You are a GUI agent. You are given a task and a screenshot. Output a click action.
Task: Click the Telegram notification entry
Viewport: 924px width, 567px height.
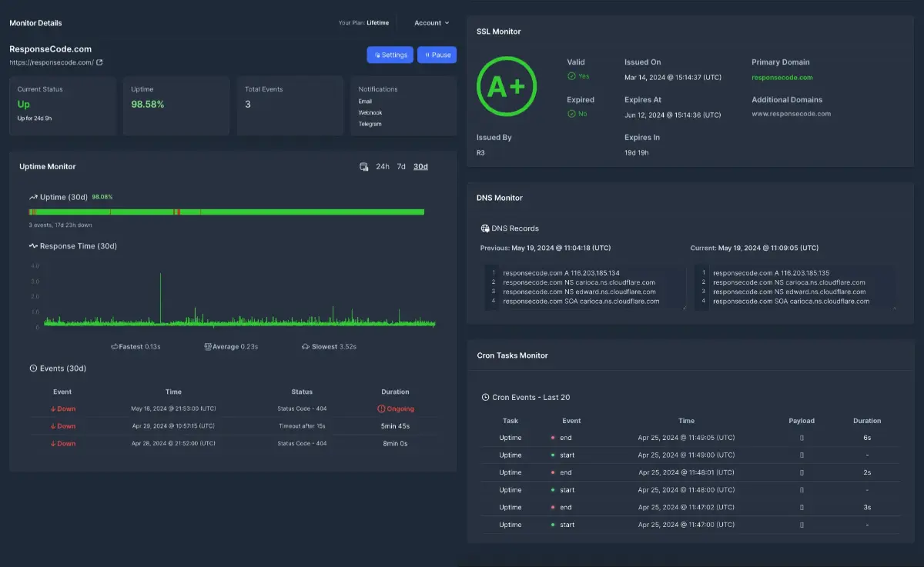(x=370, y=124)
